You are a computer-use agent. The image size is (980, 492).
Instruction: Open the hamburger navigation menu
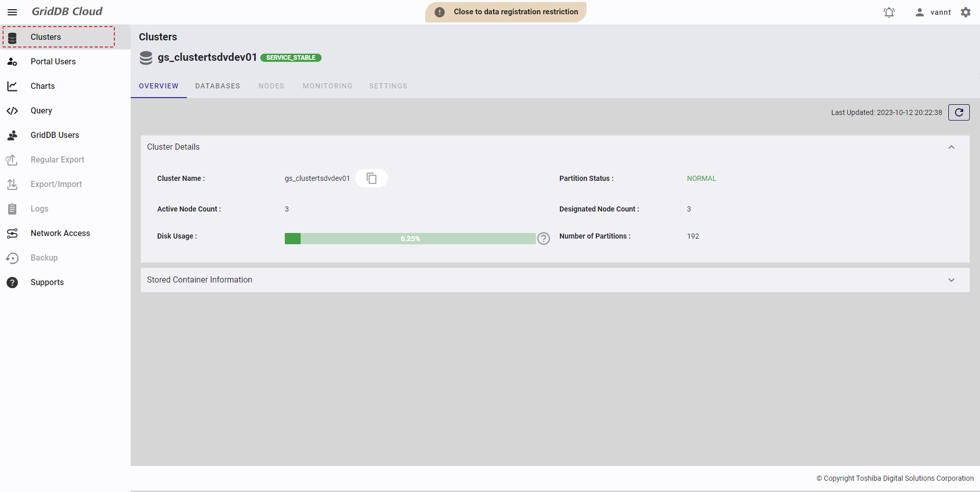click(12, 12)
